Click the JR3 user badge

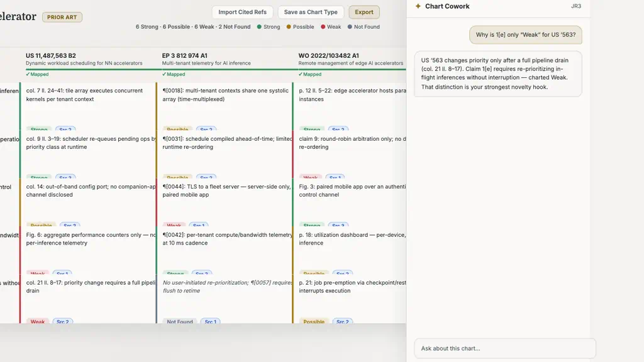[x=576, y=6]
